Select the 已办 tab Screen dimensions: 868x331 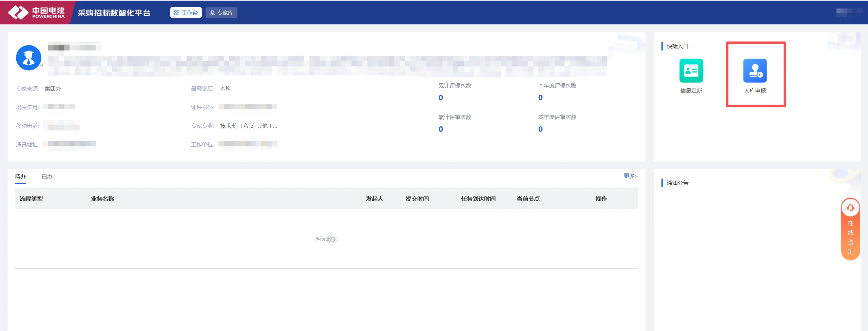[47, 177]
